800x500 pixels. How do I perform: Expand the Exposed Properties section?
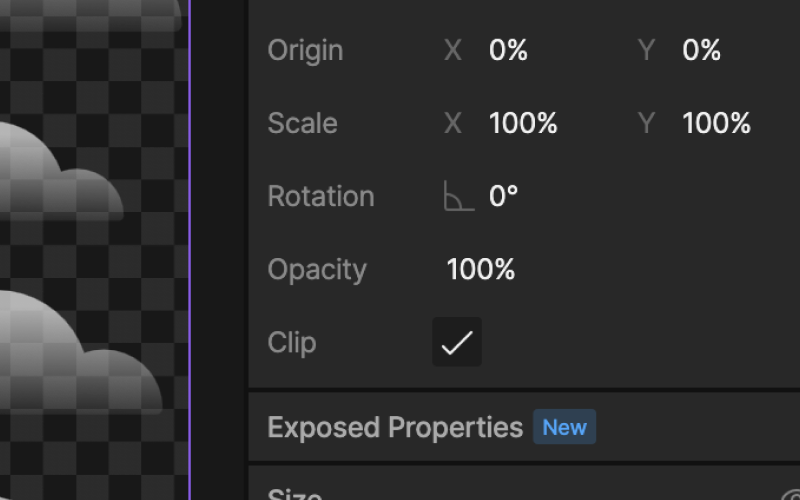tap(395, 427)
